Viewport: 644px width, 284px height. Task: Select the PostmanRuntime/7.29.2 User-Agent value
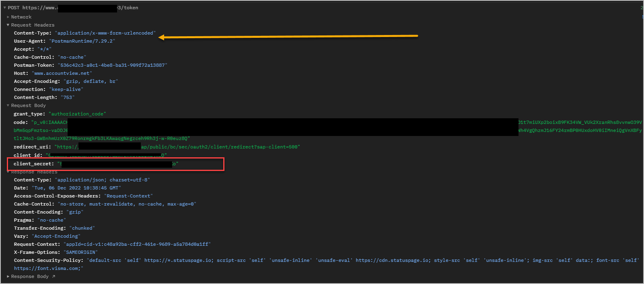click(82, 41)
